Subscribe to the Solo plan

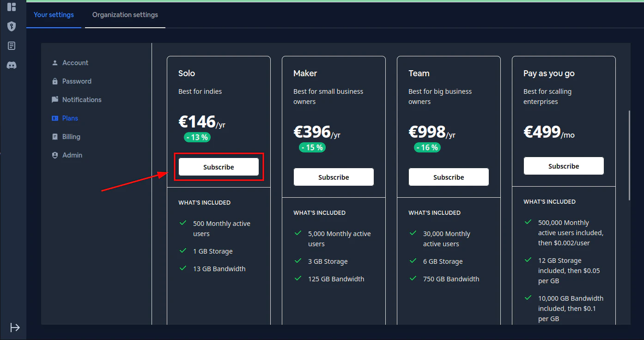tap(219, 167)
